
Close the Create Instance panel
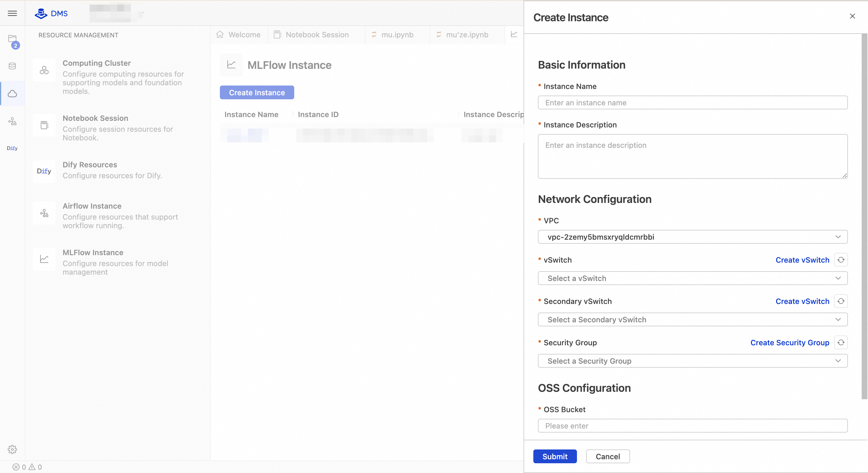click(x=852, y=16)
